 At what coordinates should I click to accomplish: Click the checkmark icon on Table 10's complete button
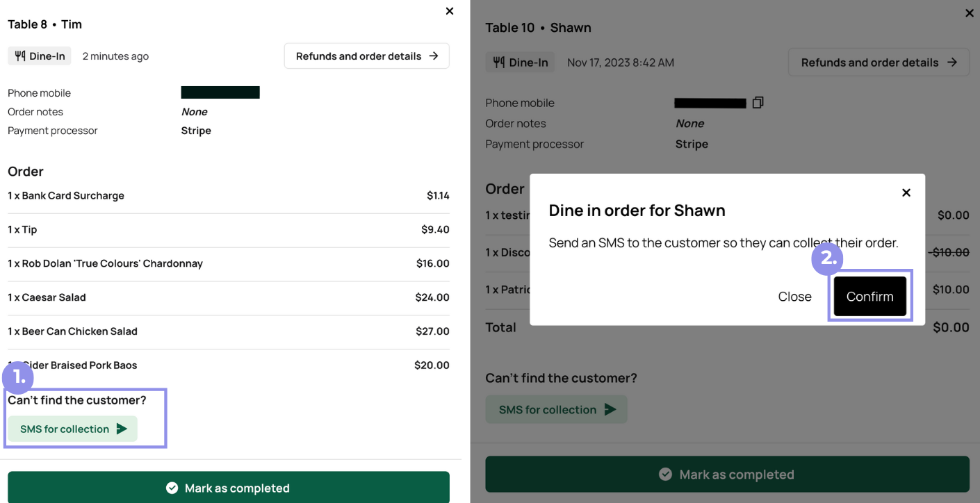coord(665,475)
